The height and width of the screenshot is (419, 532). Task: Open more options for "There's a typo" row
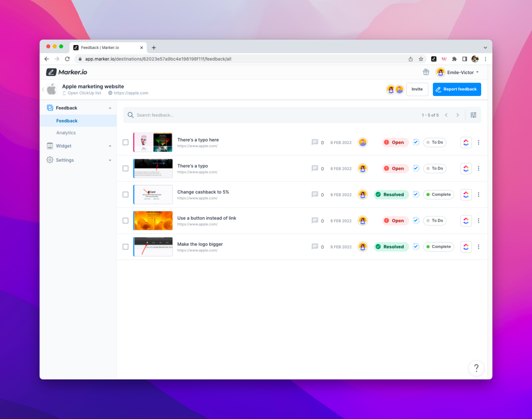tap(478, 168)
